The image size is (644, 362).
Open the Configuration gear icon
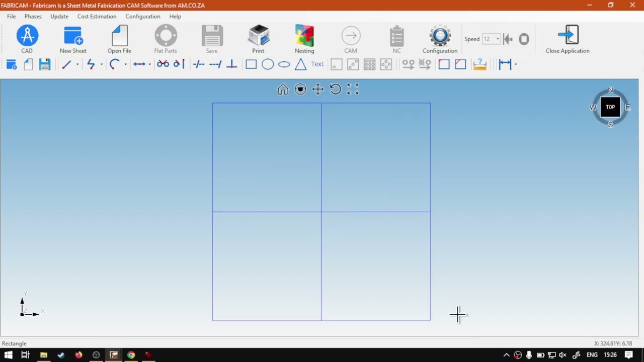pyautogui.click(x=440, y=36)
